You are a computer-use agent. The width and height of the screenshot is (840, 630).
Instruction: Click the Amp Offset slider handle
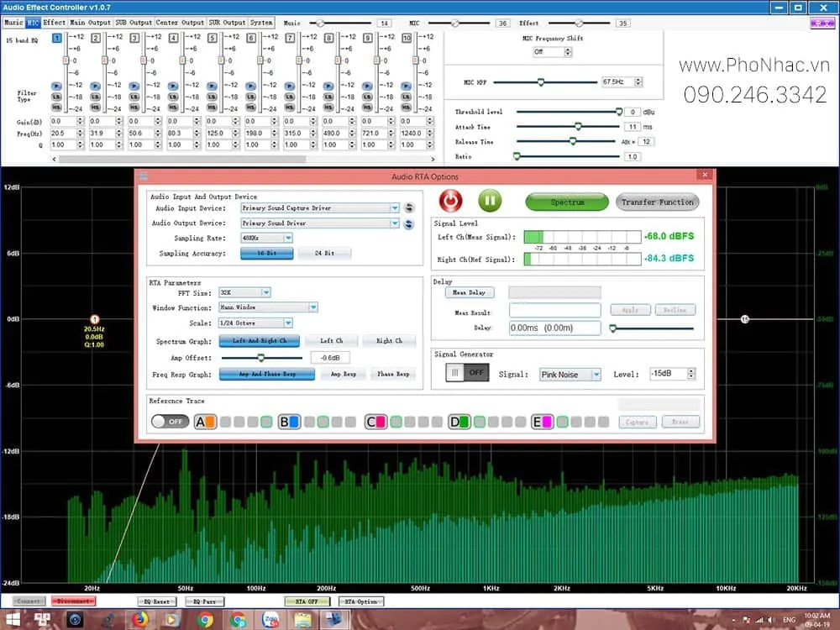261,358
